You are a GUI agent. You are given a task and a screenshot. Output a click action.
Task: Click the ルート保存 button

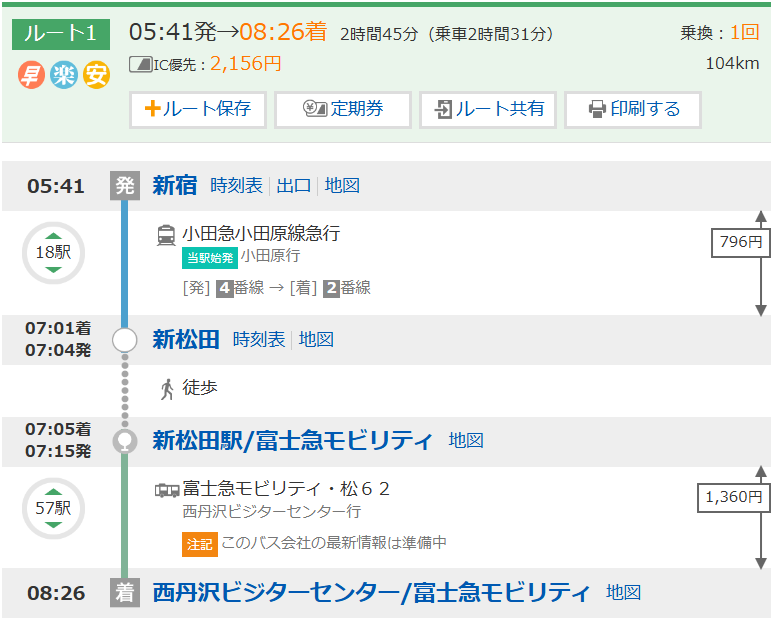pos(198,109)
